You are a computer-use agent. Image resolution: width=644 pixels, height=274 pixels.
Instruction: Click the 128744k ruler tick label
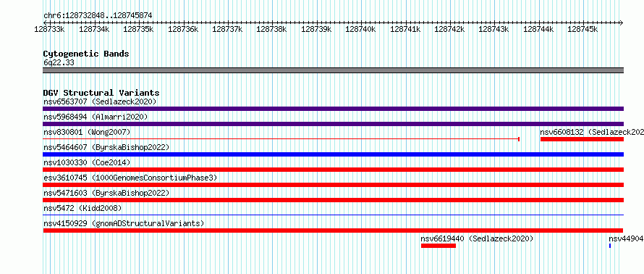(x=538, y=29)
